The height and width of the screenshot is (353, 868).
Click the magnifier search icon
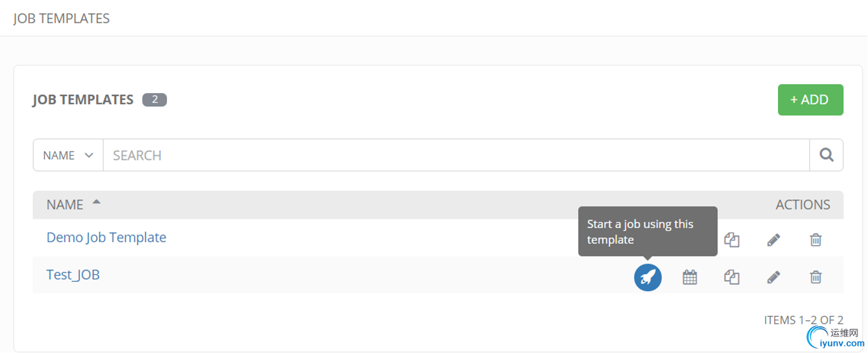826,155
